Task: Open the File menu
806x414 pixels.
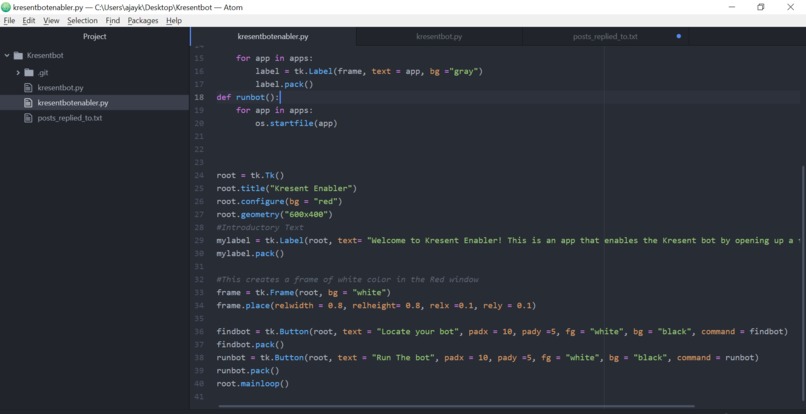Action: 9,21
